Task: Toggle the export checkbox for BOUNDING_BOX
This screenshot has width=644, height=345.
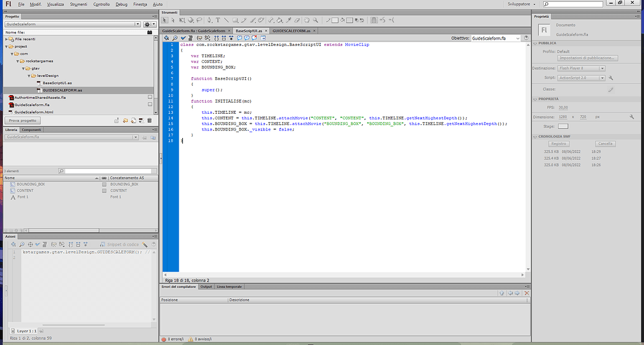Action: click(105, 185)
